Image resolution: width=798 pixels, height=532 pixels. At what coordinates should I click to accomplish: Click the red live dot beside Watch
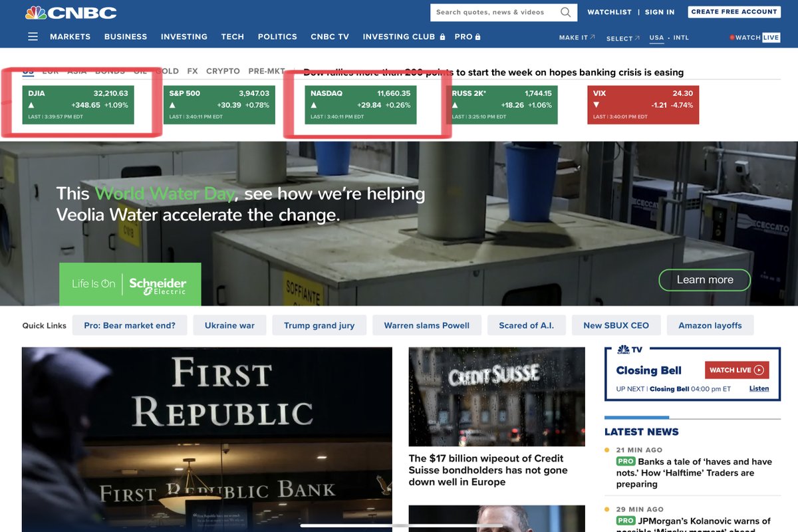point(732,38)
